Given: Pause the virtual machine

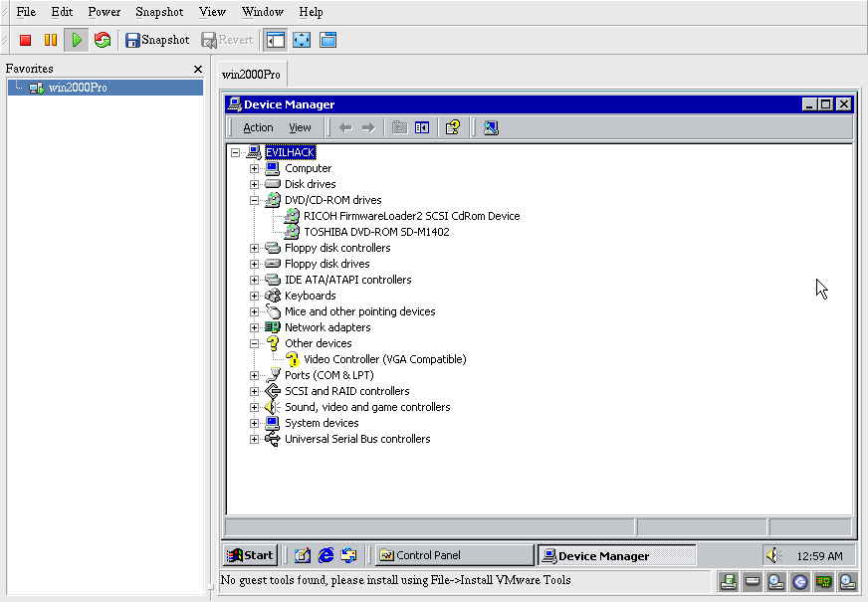Looking at the screenshot, I should [x=51, y=40].
